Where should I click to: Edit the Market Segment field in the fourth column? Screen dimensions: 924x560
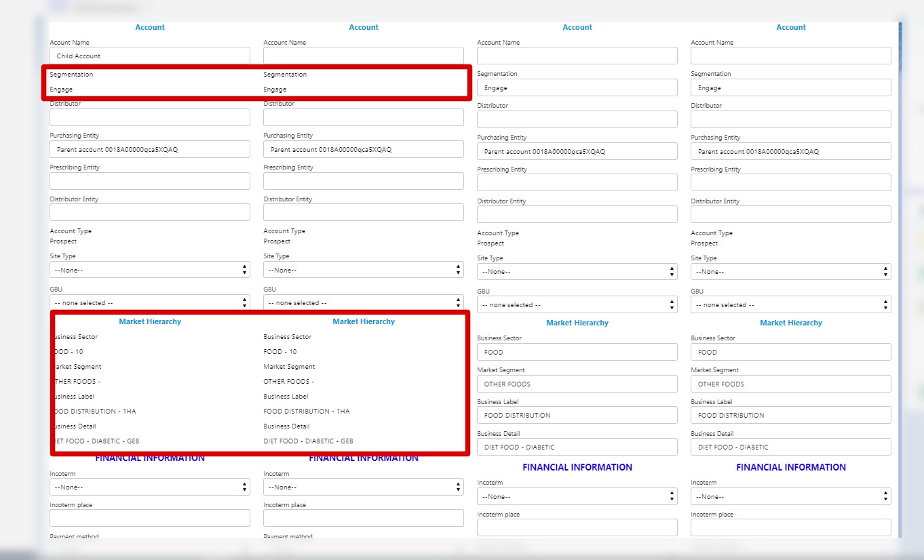tap(791, 384)
